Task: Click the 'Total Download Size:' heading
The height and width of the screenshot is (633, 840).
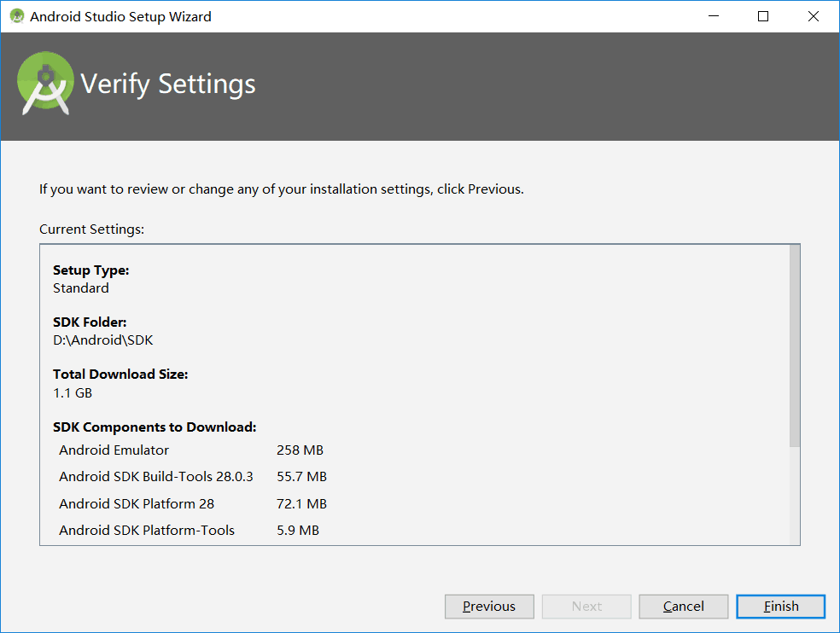Action: click(120, 375)
